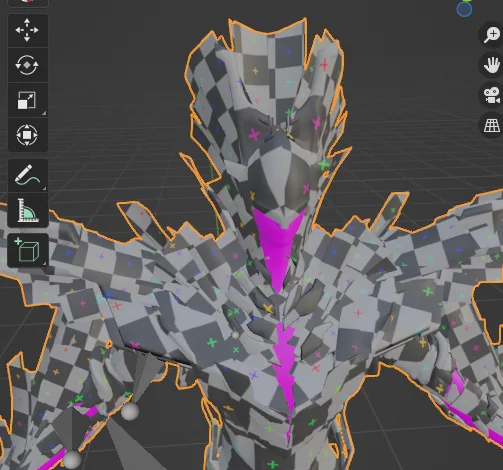Select the Scale tool

(x=27, y=100)
